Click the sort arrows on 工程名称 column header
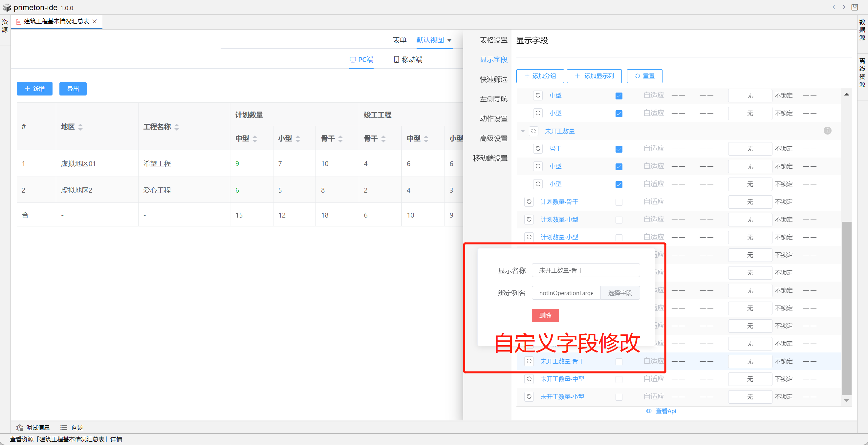Viewport: 868px width, 445px height. point(177,127)
